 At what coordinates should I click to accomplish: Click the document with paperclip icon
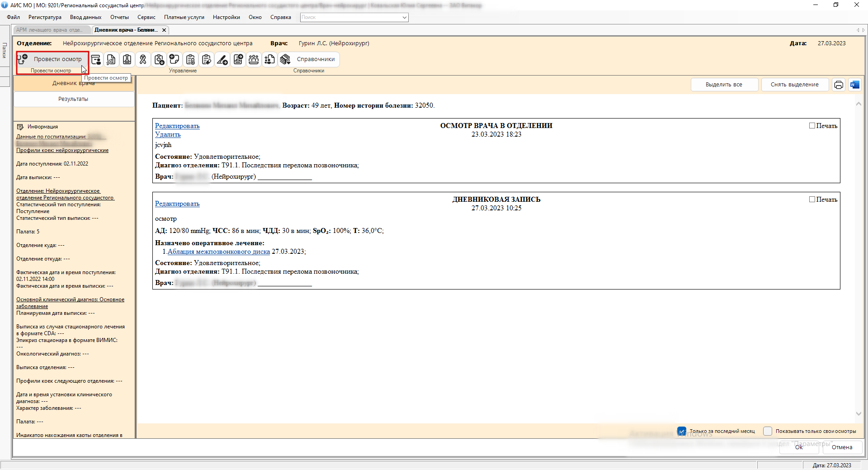click(111, 59)
